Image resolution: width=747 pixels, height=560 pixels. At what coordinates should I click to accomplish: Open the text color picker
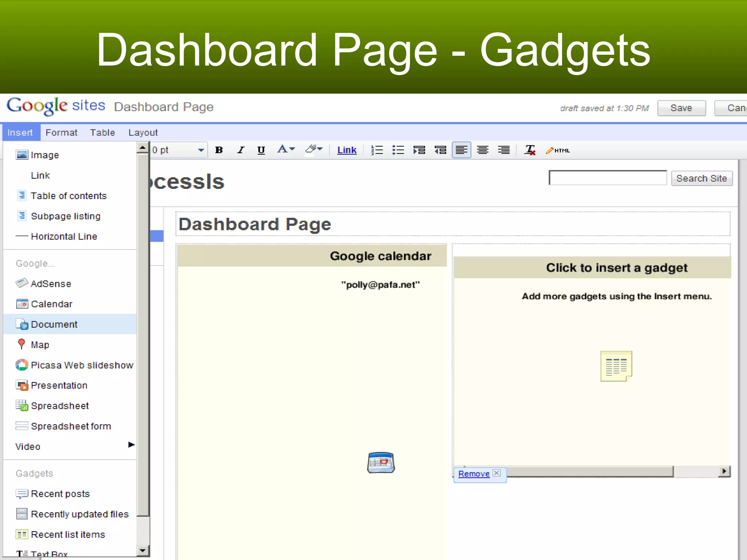click(286, 149)
